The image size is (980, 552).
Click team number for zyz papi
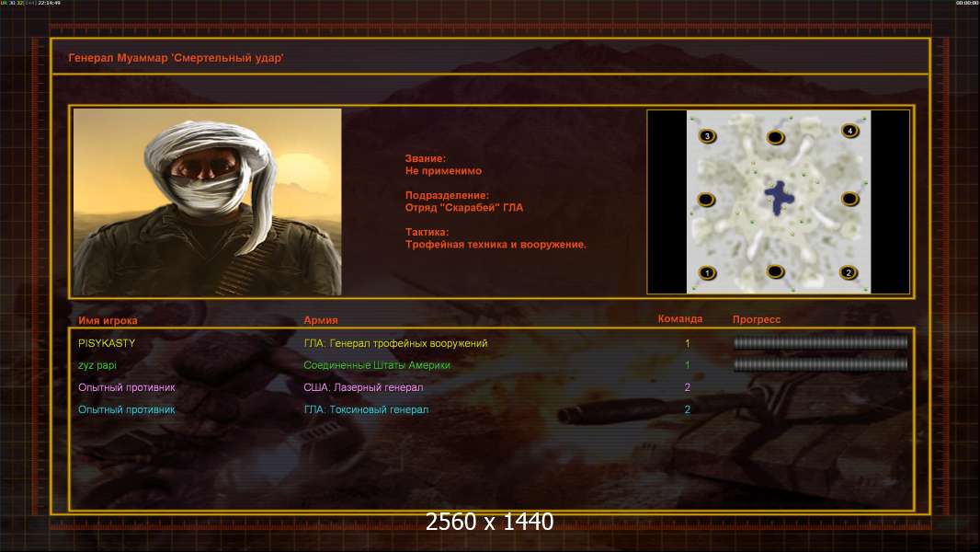[687, 365]
